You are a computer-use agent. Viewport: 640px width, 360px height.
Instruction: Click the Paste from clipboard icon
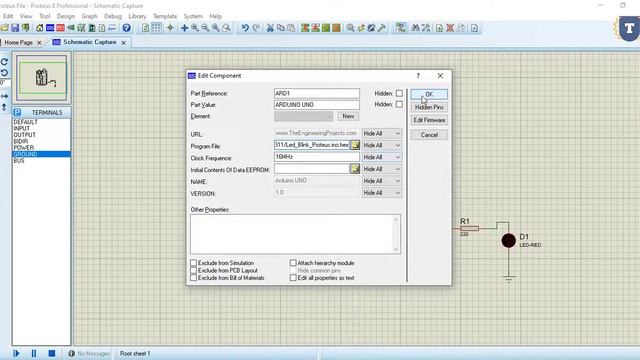point(291,28)
